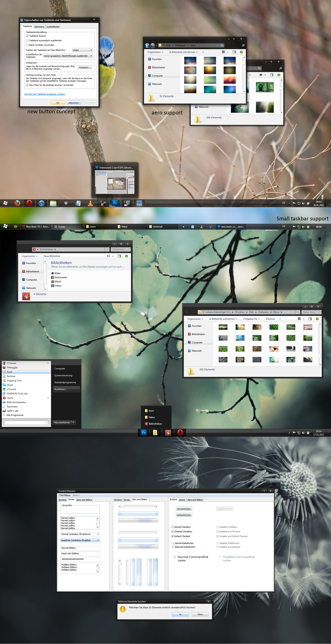Open Freigeben für menu in the Natur window
The height and width of the screenshot is (644, 331).
point(252,319)
